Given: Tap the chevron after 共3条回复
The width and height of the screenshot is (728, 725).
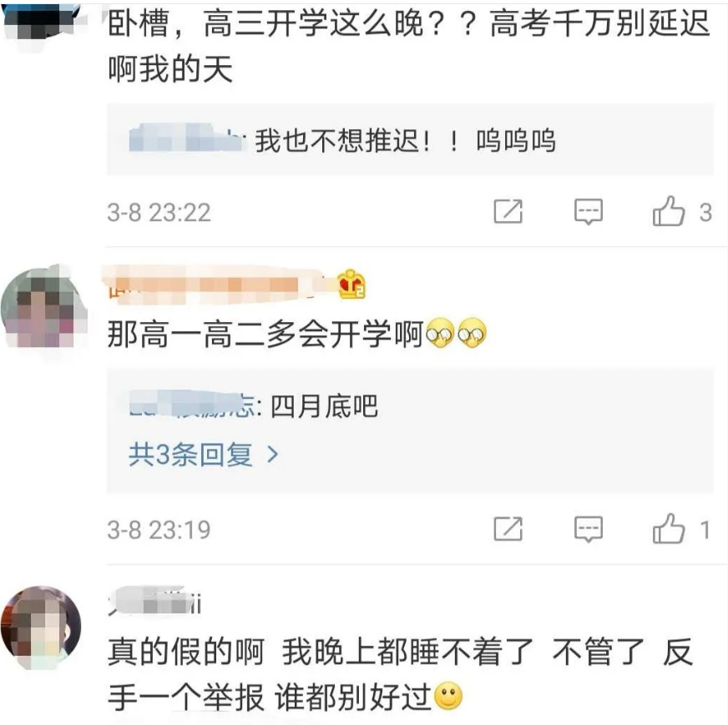Looking at the screenshot, I should tap(272, 455).
